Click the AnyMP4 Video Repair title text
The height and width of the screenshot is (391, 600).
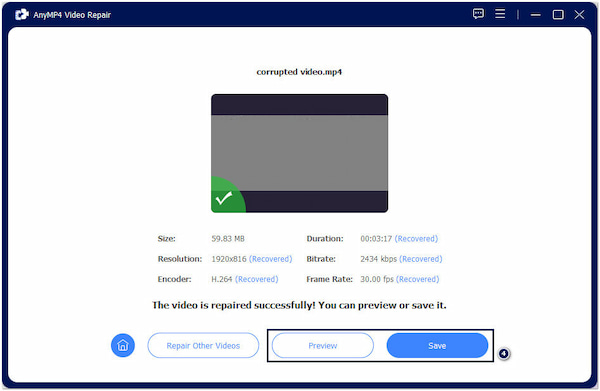72,15
